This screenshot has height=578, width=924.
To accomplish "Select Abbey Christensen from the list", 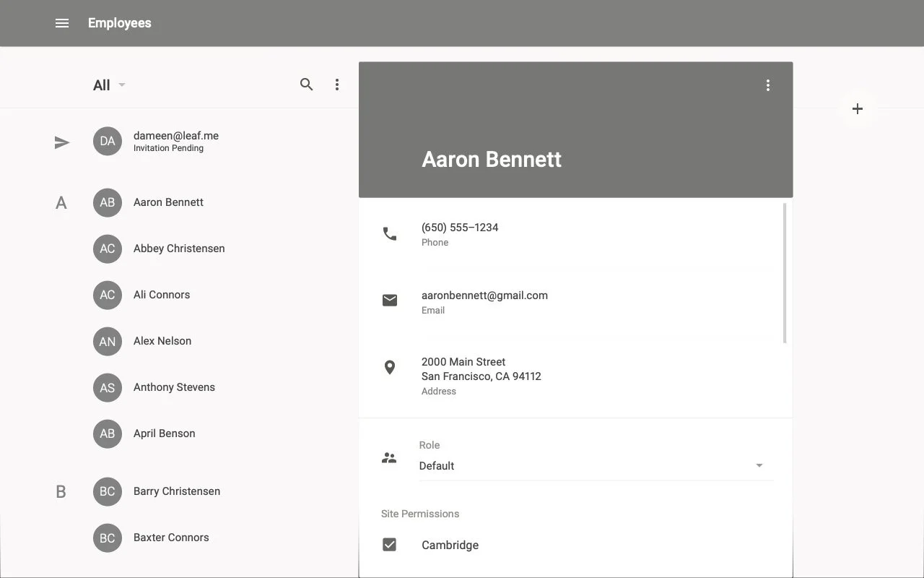I will 178,249.
